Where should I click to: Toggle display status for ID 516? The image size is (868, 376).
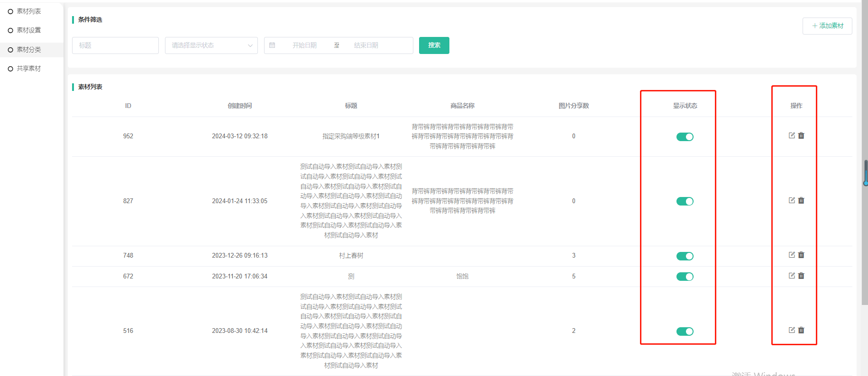pos(685,331)
